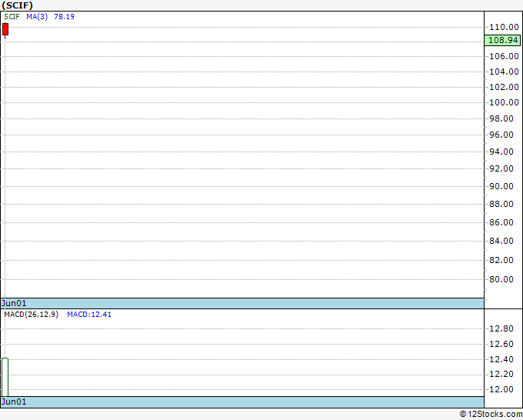Click the 84.00 price axis label
Screen dimensions: 523x420
pos(501,241)
